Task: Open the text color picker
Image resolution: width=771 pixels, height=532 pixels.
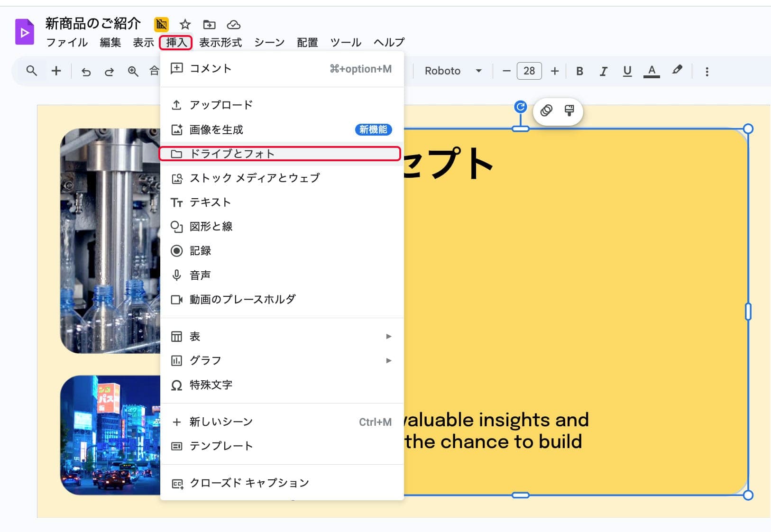Action: click(x=652, y=71)
